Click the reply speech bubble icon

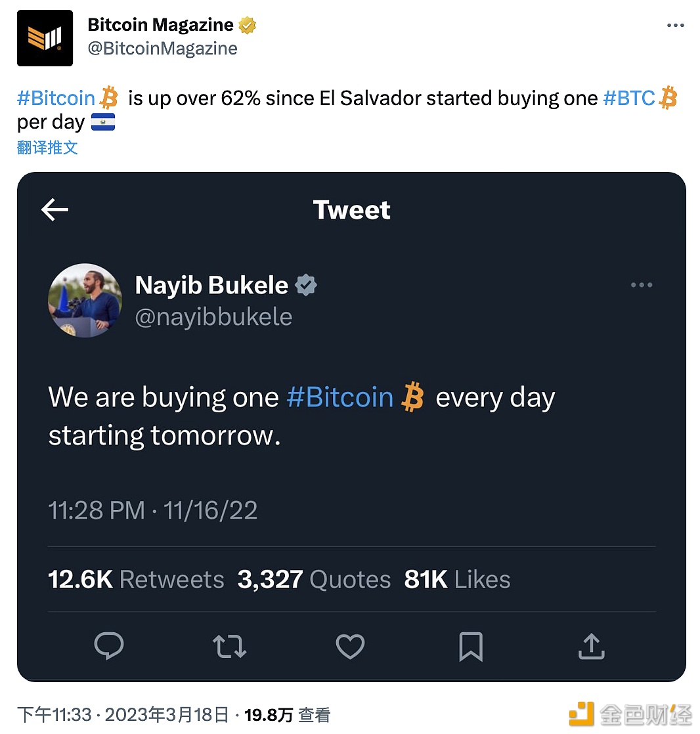[109, 646]
